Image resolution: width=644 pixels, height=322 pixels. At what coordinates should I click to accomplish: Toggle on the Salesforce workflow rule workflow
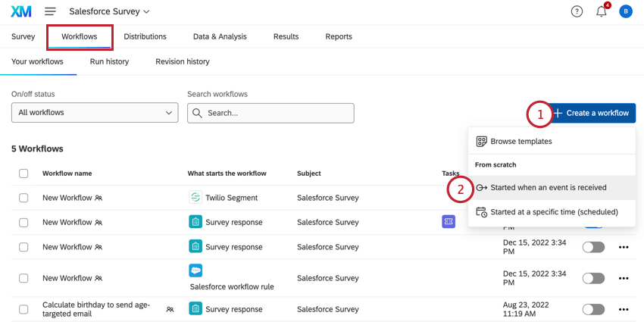[x=593, y=278]
